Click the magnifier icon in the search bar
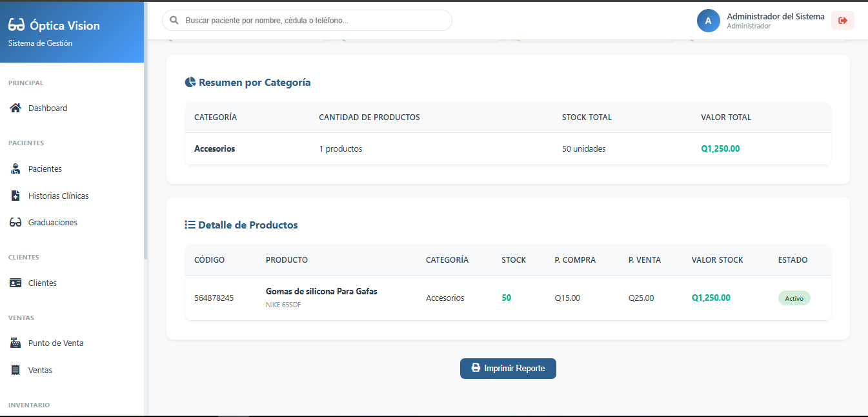Image resolution: width=868 pixels, height=417 pixels. (x=174, y=20)
